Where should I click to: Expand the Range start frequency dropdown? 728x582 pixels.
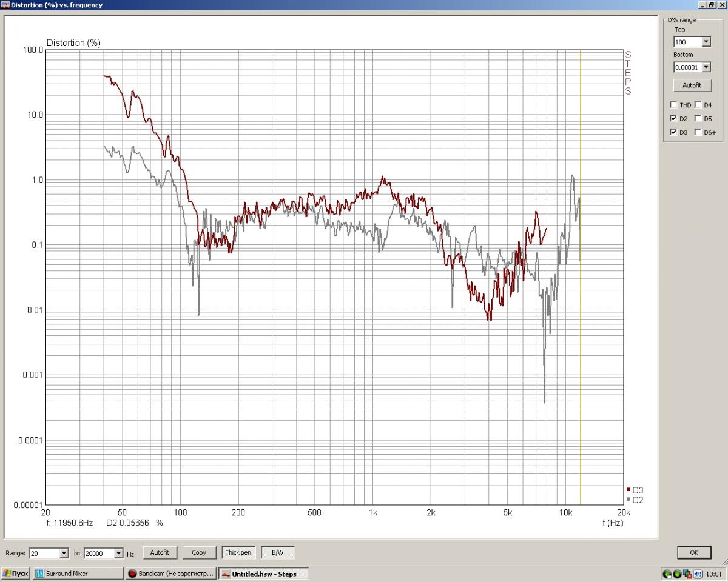click(x=64, y=553)
